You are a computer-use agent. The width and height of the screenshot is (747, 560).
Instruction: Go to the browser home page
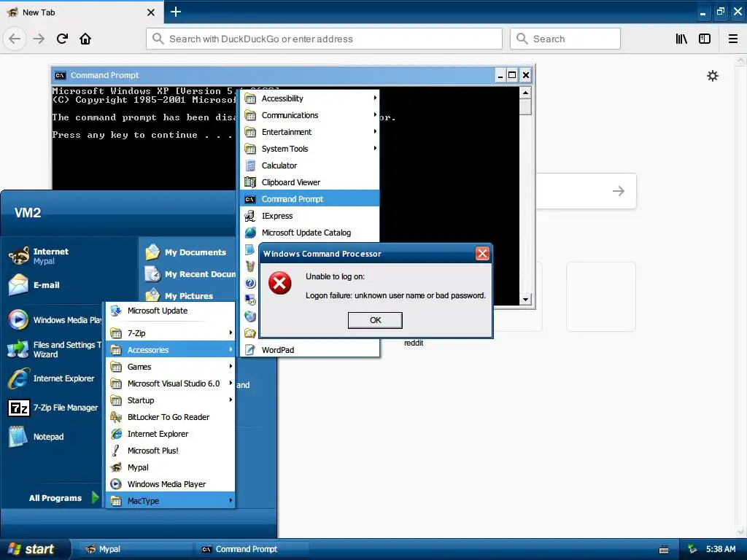point(85,39)
